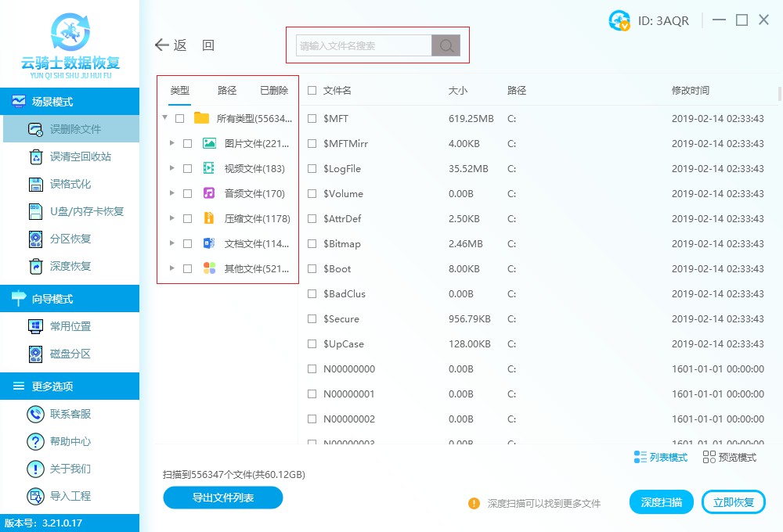783x532 pixels.
Task: Click the 导出文件列表 button
Action: (x=222, y=497)
